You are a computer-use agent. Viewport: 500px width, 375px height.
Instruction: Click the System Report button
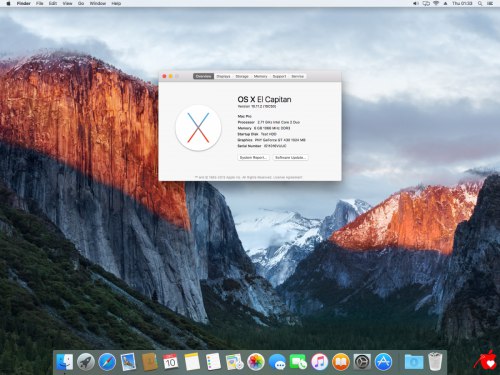click(x=253, y=157)
